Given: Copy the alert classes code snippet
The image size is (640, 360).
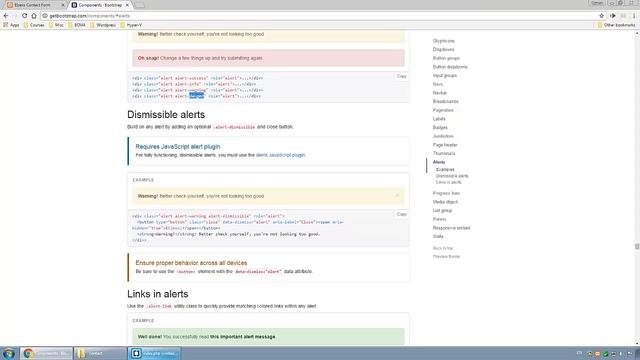Looking at the screenshot, I should click(x=401, y=76).
